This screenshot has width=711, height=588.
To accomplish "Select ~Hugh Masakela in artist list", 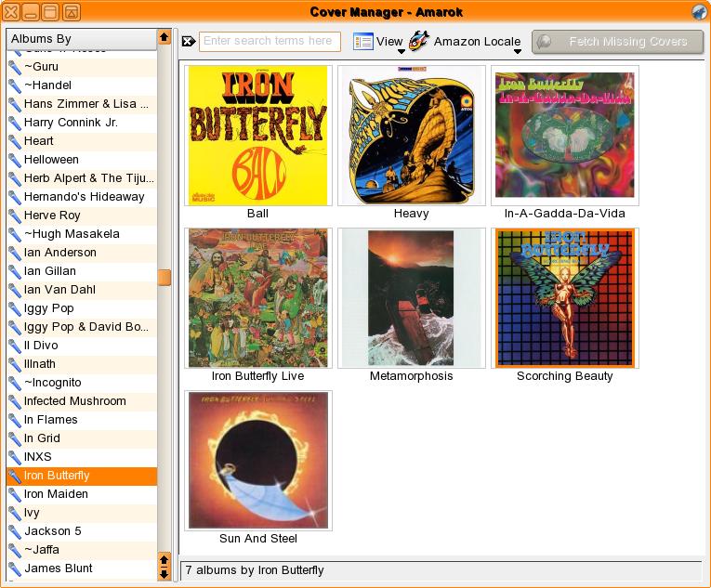I will pos(82,234).
